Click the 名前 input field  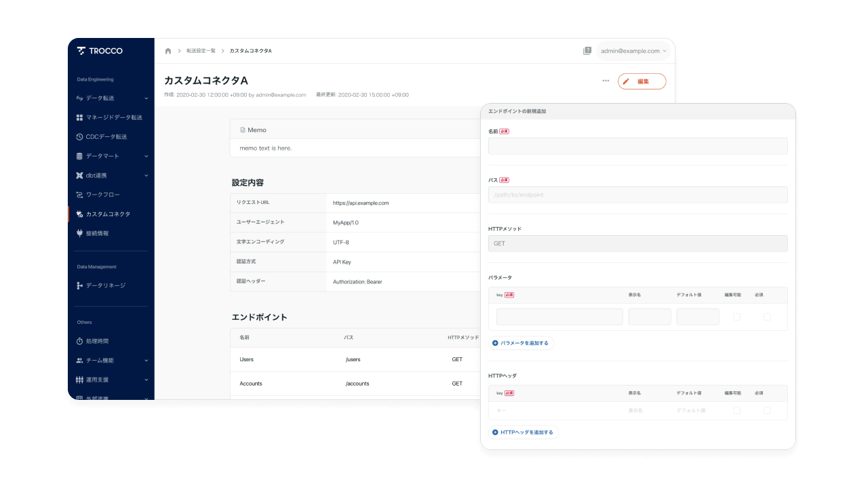(x=637, y=146)
